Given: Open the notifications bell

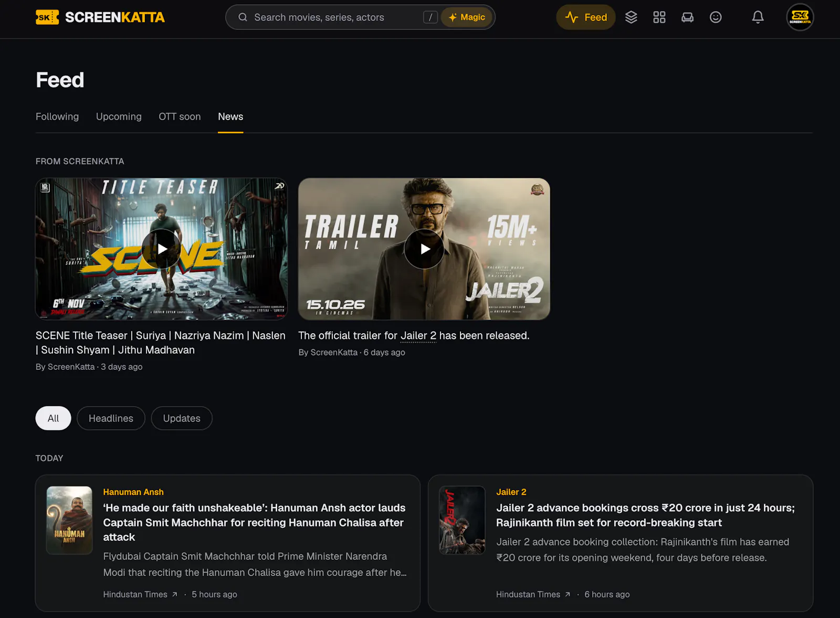Looking at the screenshot, I should (x=758, y=17).
